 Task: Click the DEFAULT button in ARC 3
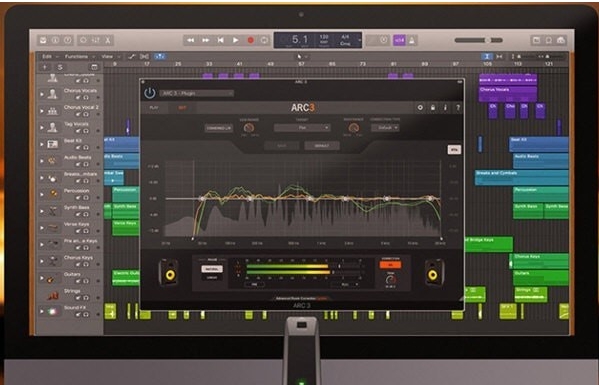coord(322,146)
